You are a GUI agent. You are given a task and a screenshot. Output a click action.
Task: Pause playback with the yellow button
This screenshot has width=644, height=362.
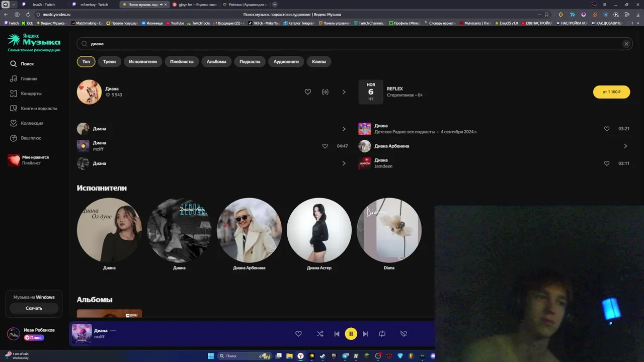click(x=351, y=333)
